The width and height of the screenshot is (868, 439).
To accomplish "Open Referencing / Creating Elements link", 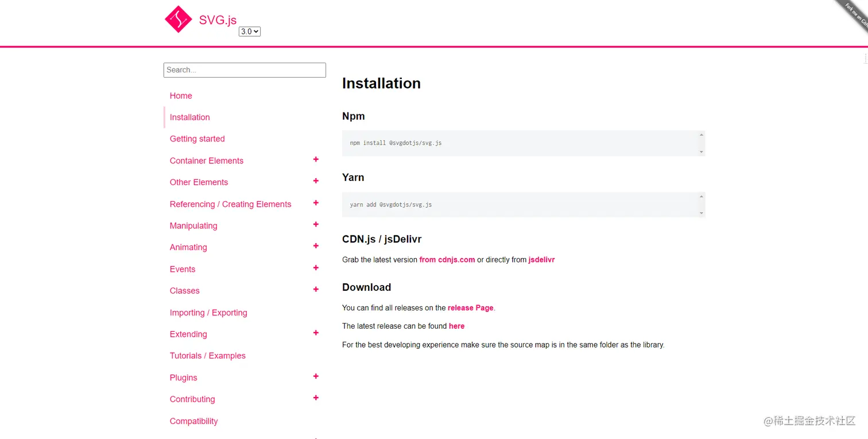I will pos(231,204).
